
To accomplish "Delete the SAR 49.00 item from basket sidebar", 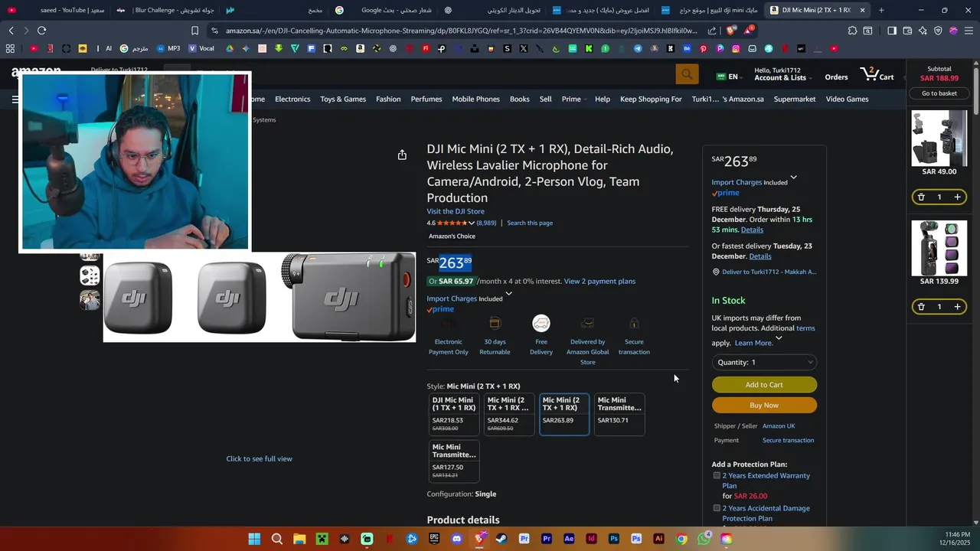I will click(921, 197).
